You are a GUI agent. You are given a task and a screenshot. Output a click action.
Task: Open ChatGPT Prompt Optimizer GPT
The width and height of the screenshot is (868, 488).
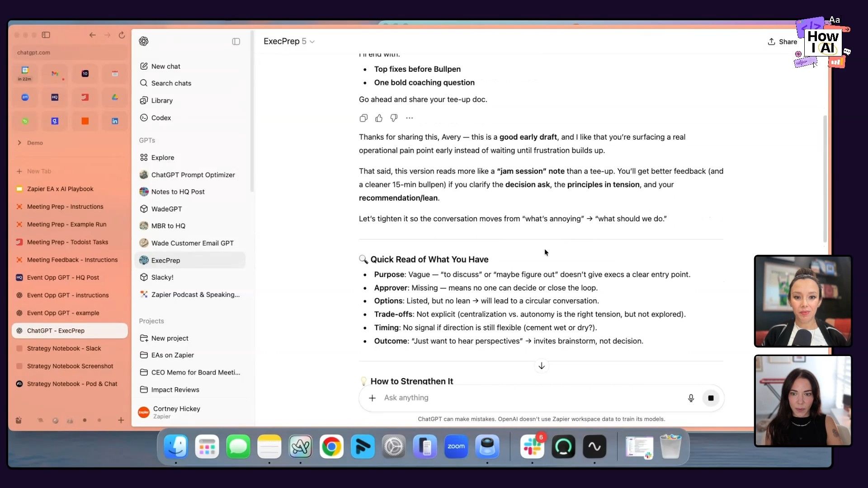(190, 175)
